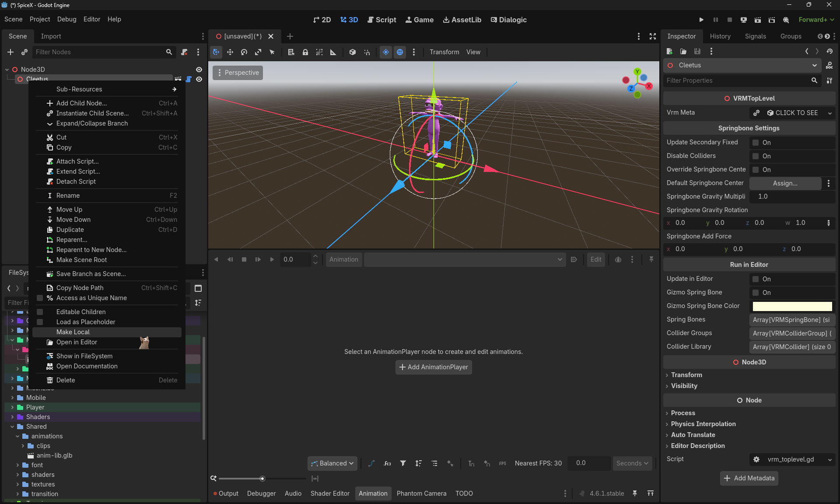
Task: Expand the bottom panel icon
Action: 651,493
